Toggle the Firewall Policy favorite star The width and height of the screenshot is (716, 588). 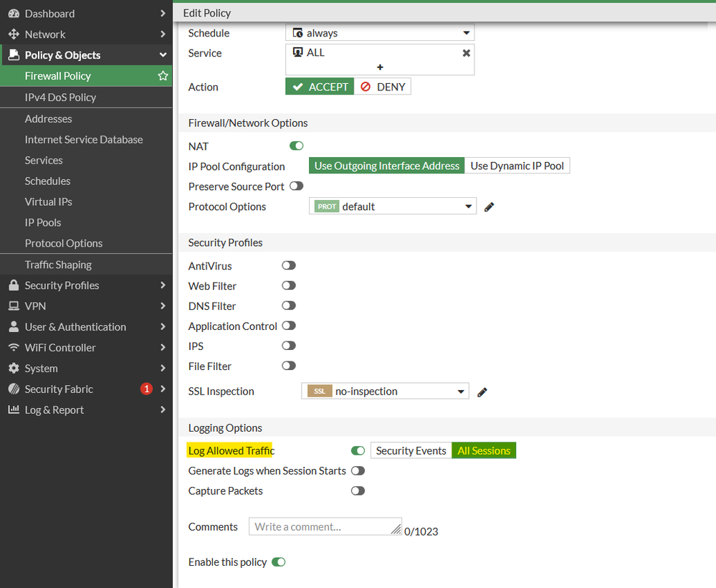point(163,76)
